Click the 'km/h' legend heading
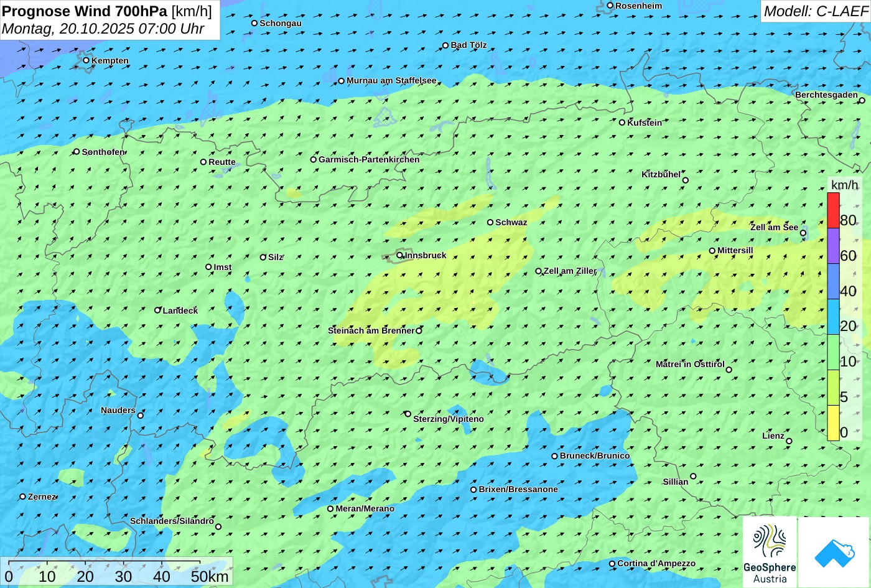The image size is (871, 588). pos(845,185)
